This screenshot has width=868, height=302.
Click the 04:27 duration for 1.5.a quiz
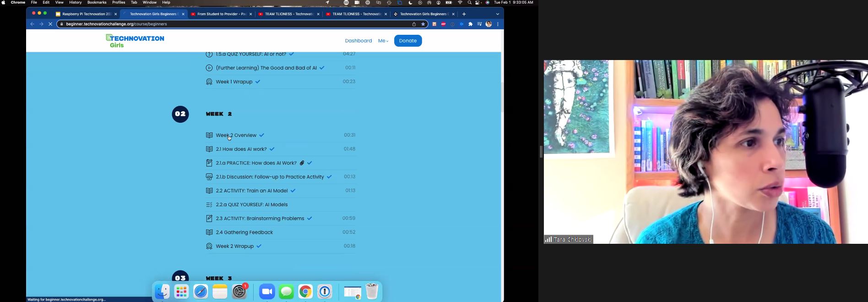coord(349,54)
